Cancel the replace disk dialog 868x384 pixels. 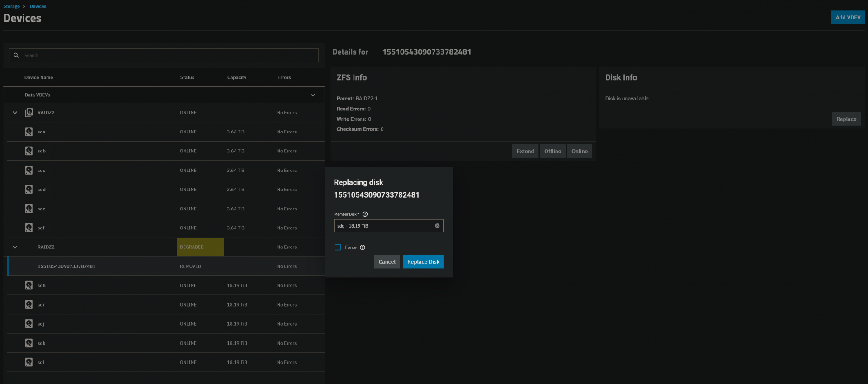point(387,262)
